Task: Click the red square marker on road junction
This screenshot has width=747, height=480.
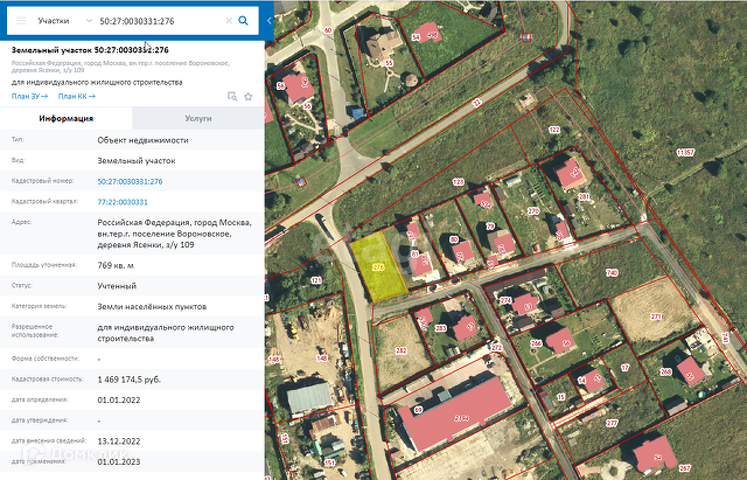Action: (x=300, y=181)
